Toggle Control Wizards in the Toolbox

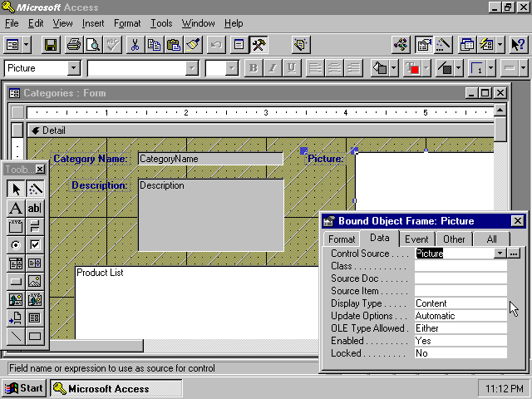[35, 190]
